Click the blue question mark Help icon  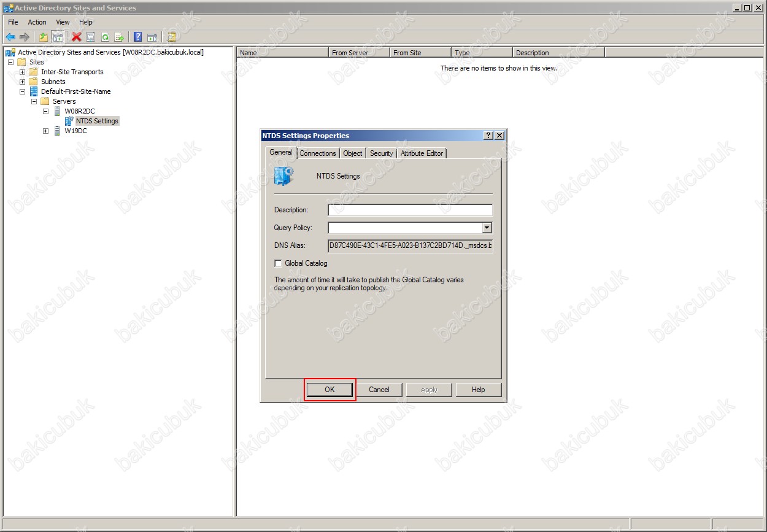point(138,37)
